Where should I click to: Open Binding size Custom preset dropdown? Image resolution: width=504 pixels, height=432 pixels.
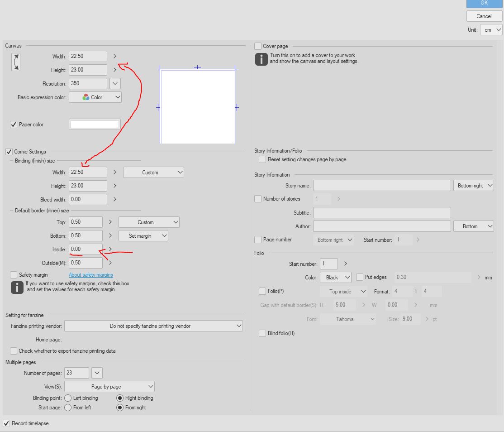click(153, 173)
